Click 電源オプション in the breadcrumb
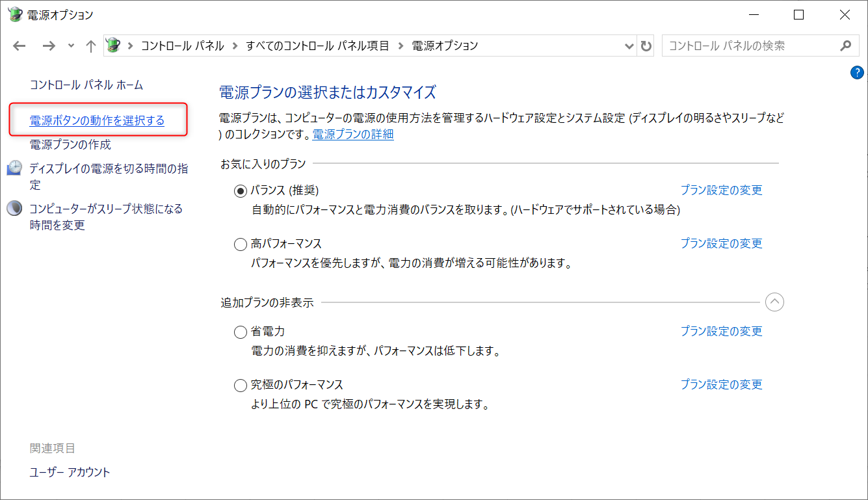 click(x=445, y=46)
